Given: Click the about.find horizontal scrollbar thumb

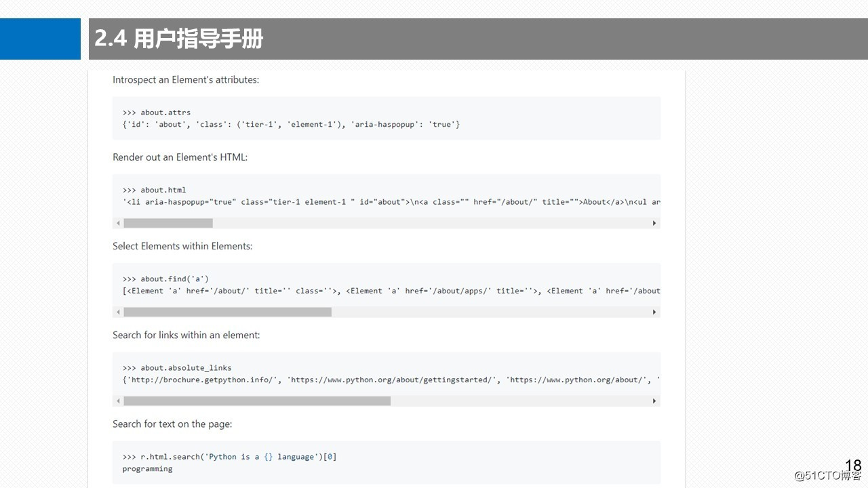Looking at the screenshot, I should coord(227,312).
